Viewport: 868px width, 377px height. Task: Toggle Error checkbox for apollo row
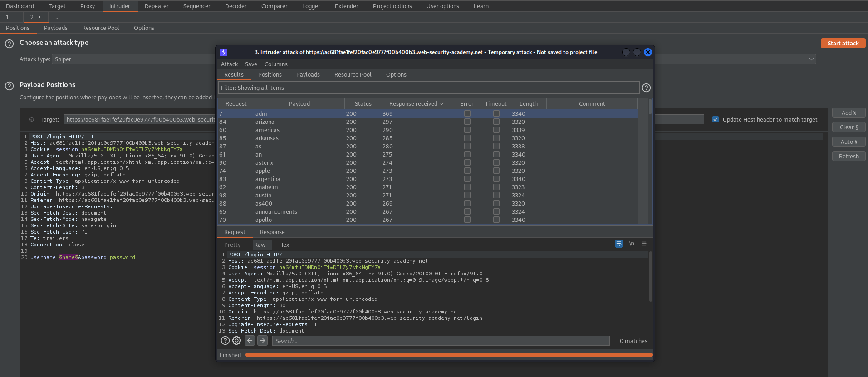[467, 220]
